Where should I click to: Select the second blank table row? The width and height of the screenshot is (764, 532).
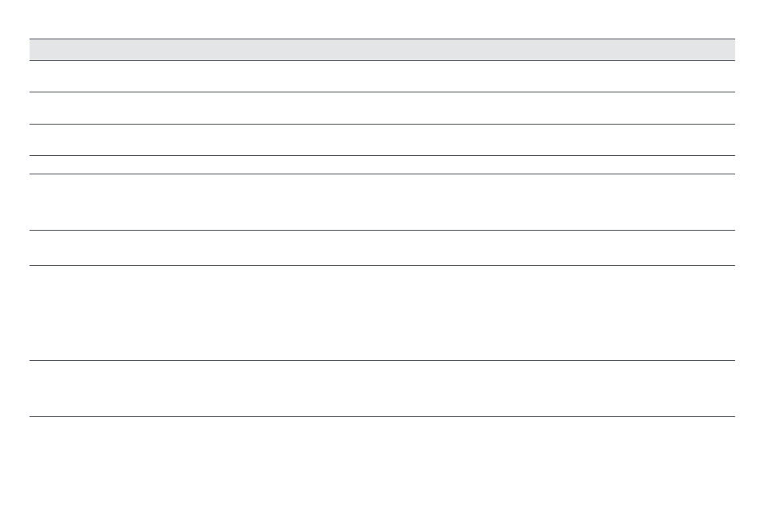point(382,108)
